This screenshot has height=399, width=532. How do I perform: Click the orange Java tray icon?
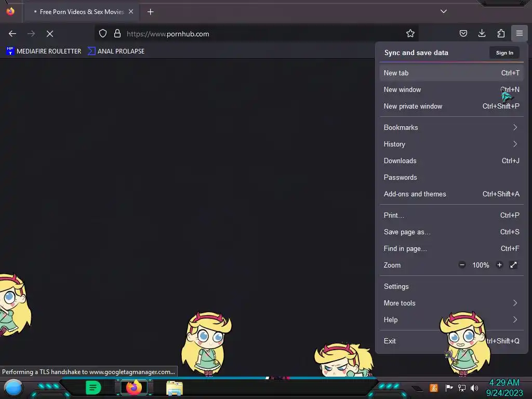434,388
